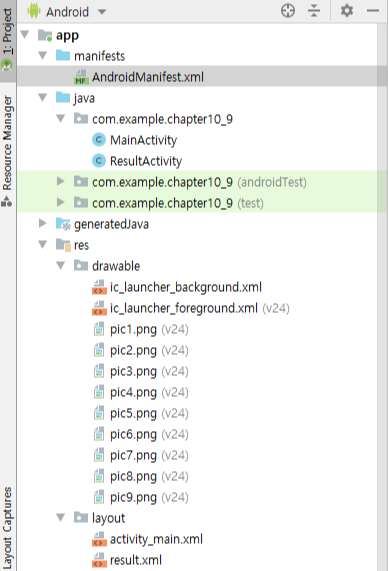Open the Resource Manager side tab
The image size is (388, 571).
[7, 150]
